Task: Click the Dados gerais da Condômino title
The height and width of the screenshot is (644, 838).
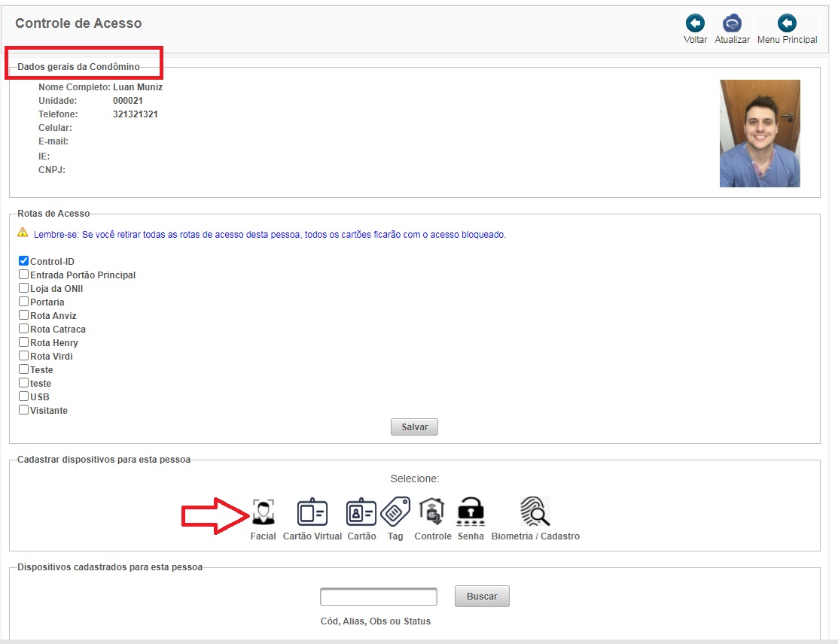Action: 78,67
